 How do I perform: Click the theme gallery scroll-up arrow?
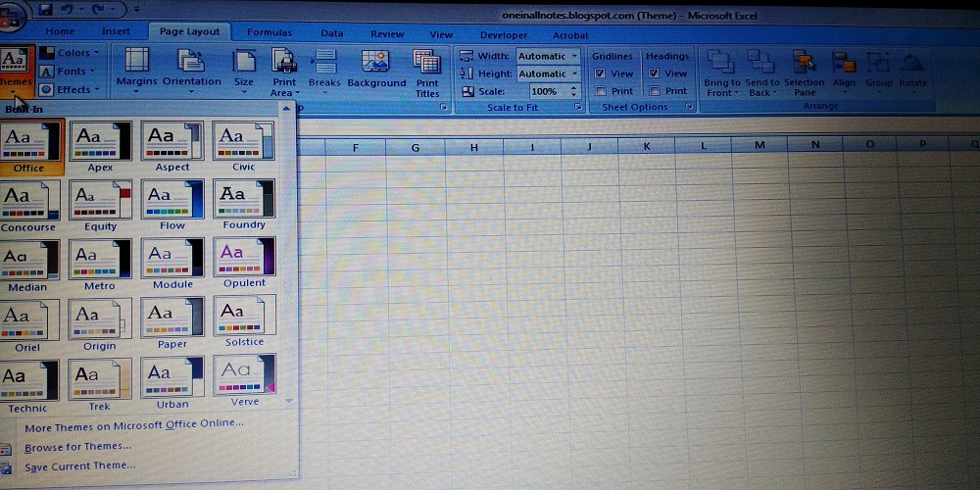coord(287,110)
